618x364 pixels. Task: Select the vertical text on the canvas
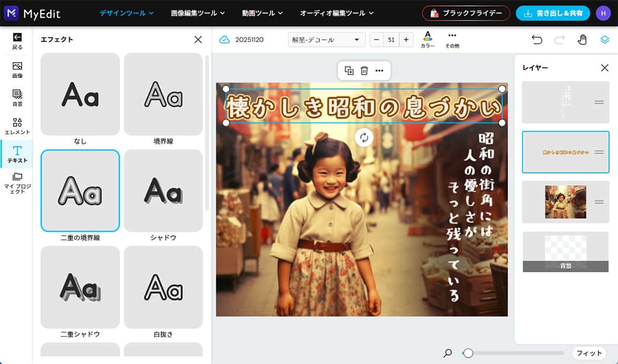click(471, 217)
